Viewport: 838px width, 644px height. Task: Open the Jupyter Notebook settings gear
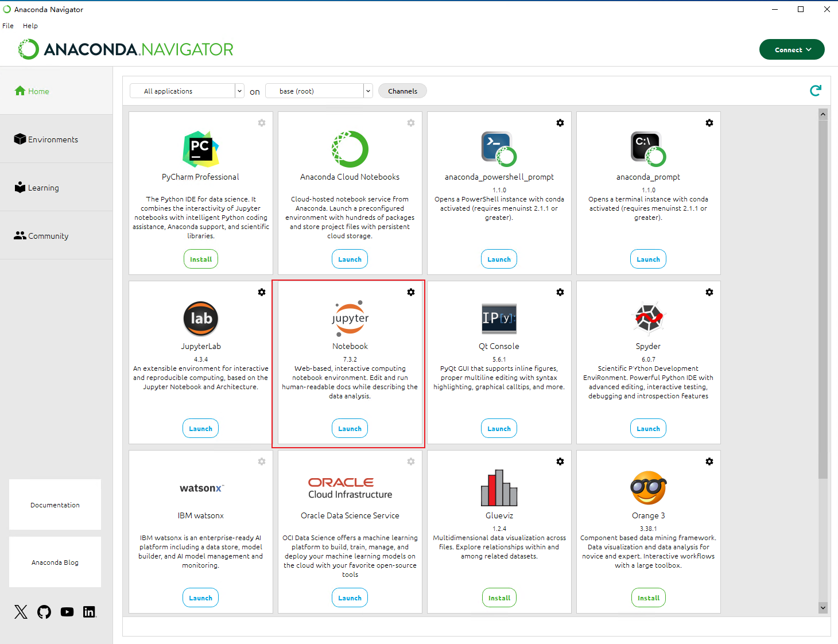(x=411, y=292)
